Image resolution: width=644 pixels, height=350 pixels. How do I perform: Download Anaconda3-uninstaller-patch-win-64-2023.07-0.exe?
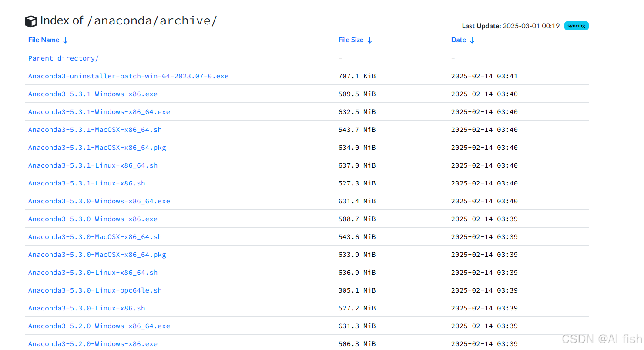coord(128,76)
